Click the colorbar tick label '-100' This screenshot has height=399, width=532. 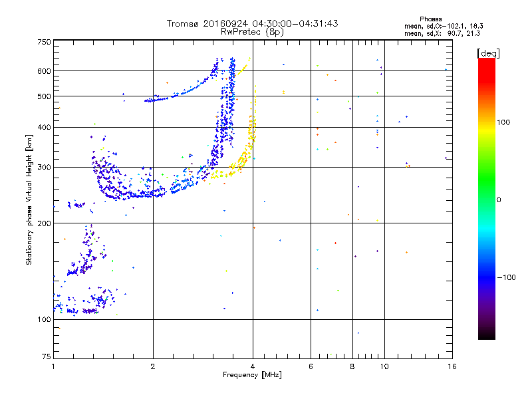(506, 277)
